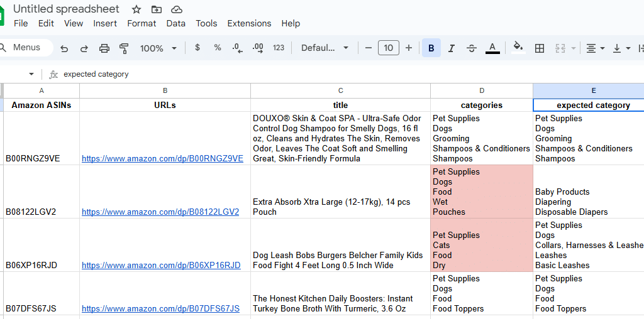Image resolution: width=644 pixels, height=319 pixels.
Task: Activate the paint format tool
Action: coord(124,48)
